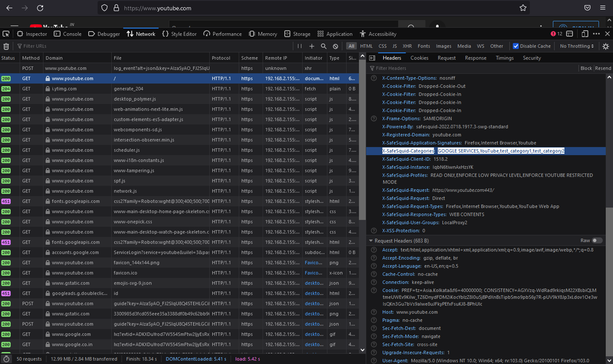Uncheck the Disable Cache checkbox

(516, 46)
